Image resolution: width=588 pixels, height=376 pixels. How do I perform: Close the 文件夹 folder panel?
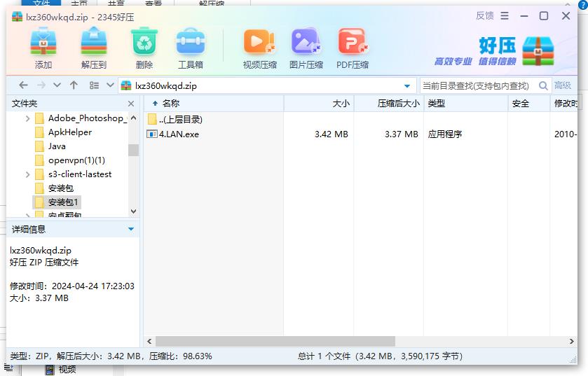pos(131,104)
